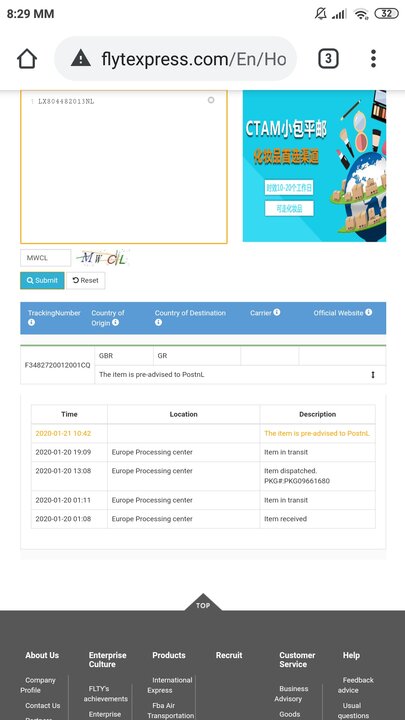Open Company Profile link

tap(38, 685)
